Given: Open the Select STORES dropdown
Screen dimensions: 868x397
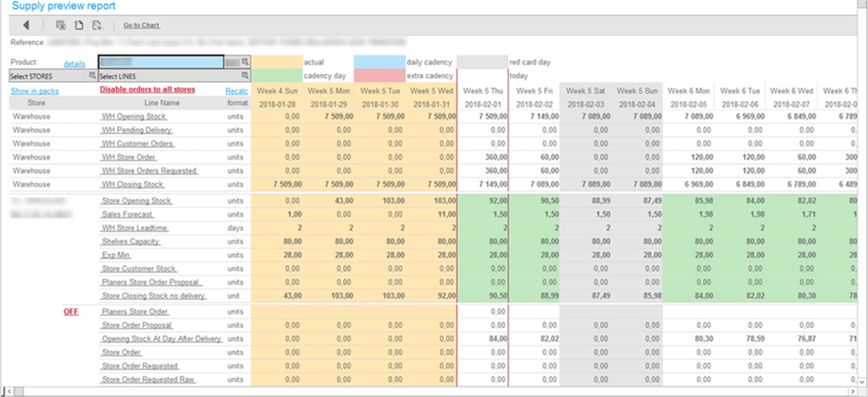Looking at the screenshot, I should pos(48,76).
